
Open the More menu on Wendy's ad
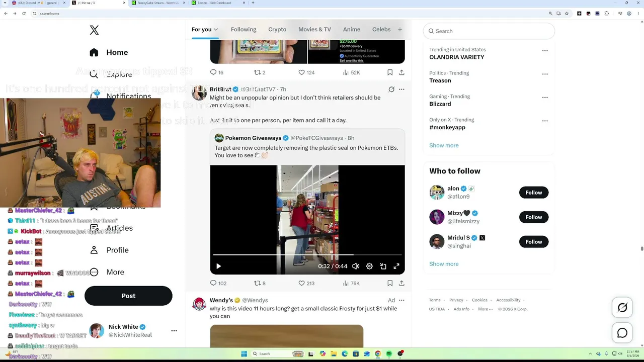[x=401, y=300]
